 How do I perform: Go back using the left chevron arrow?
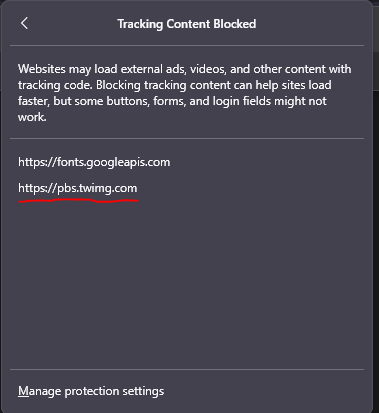pos(24,23)
